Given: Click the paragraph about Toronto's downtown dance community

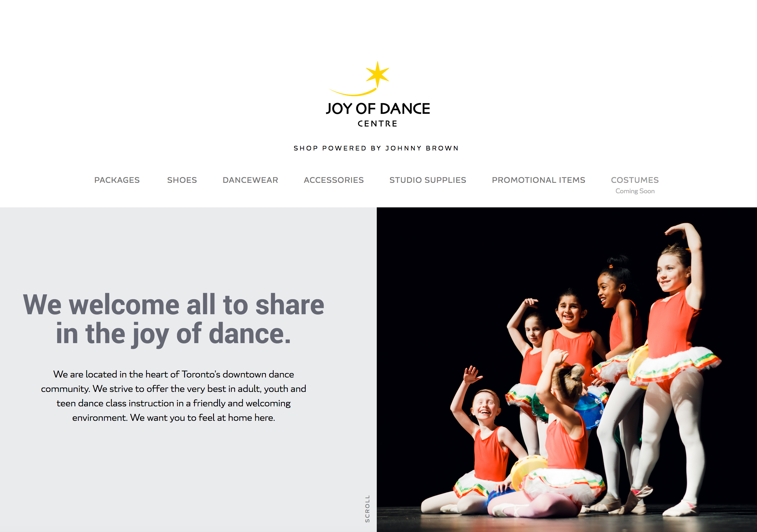Looking at the screenshot, I should click(174, 396).
